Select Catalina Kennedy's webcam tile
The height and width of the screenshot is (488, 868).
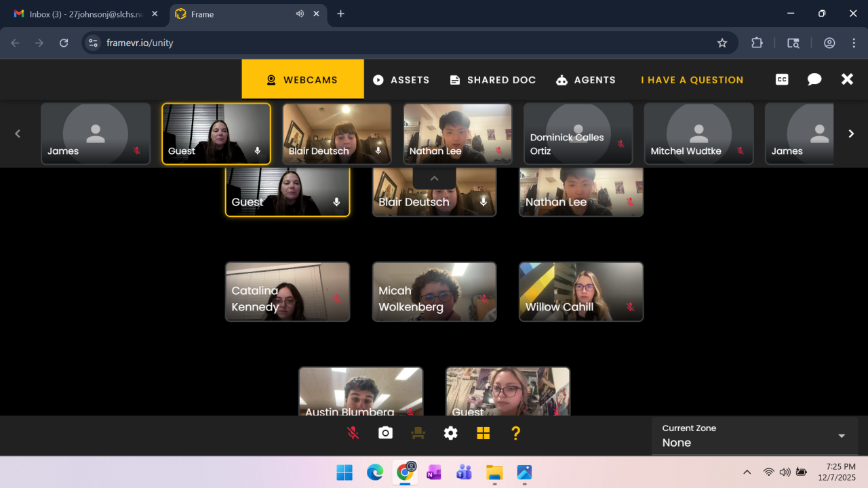288,291
